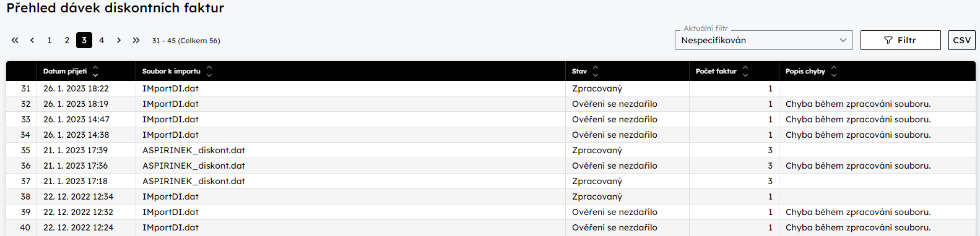Go to previous page arrow

[x=32, y=40]
